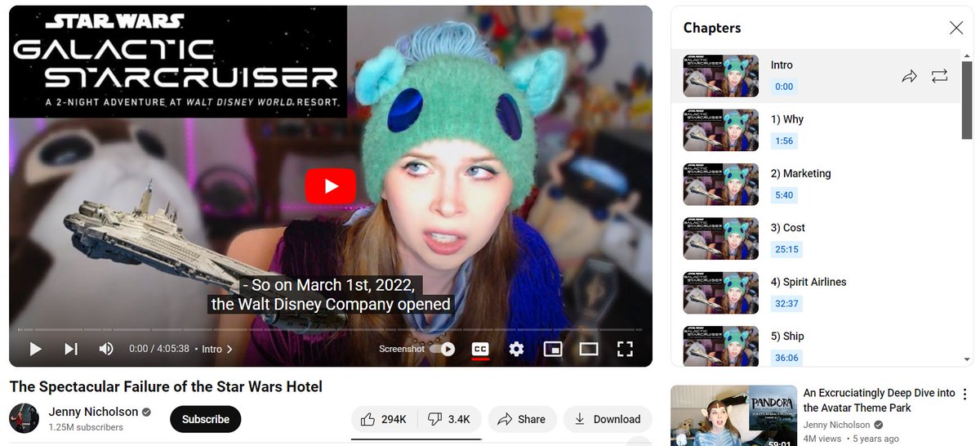The image size is (980, 446).
Task: Open the Ship chapter thumbnail
Action: (721, 346)
